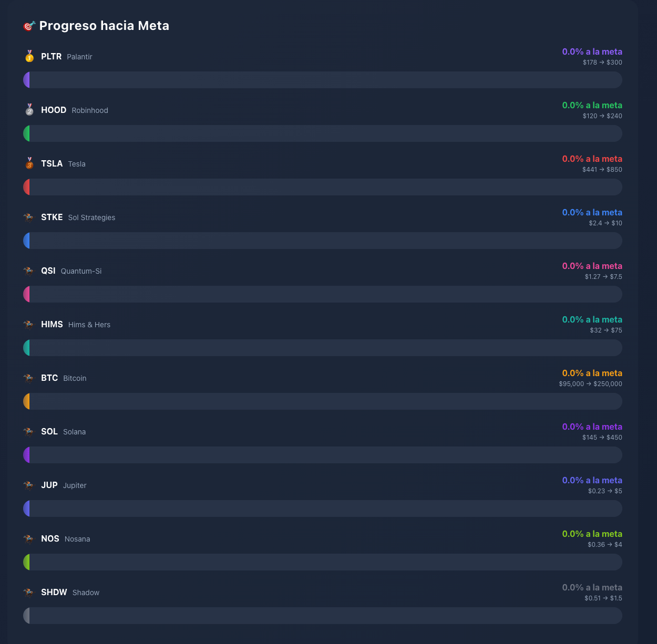Click the '$145 → $450' Solana price range
This screenshot has width=657, height=644.
tap(602, 438)
